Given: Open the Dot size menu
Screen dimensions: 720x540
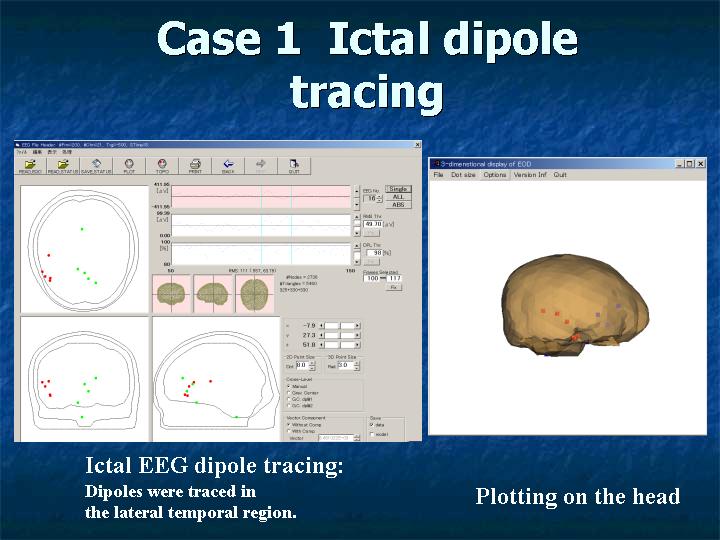Looking at the screenshot, I should click(463, 175).
